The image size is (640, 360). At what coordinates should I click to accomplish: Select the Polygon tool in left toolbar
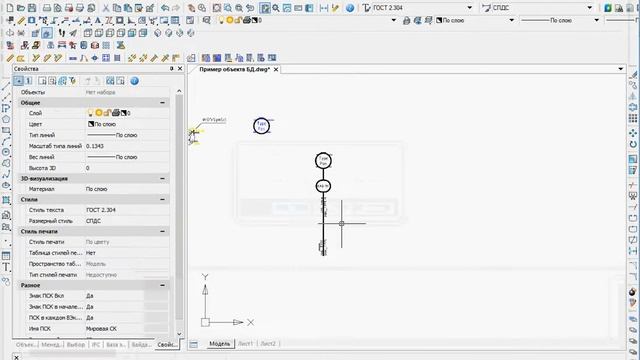tap(6, 119)
